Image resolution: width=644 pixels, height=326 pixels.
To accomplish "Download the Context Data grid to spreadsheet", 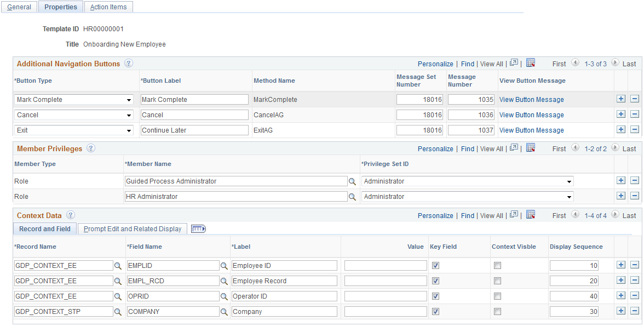I will coord(530,215).
